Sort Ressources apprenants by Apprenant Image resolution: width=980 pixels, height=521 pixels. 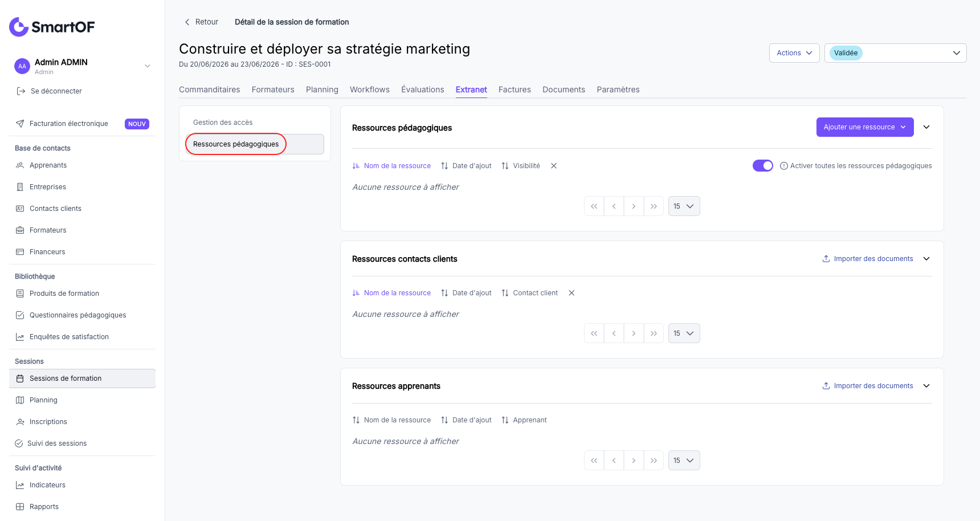[524, 420]
